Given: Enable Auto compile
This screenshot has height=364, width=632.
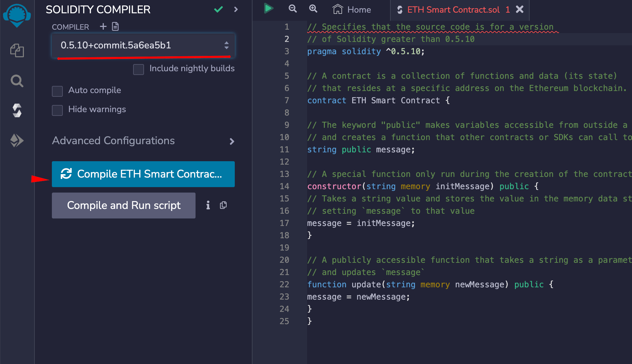Looking at the screenshot, I should pos(57,91).
